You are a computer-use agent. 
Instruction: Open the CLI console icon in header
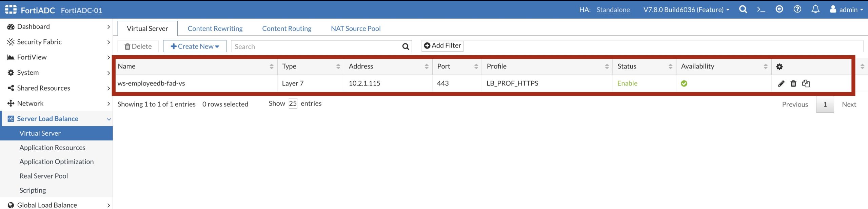coord(761,9)
